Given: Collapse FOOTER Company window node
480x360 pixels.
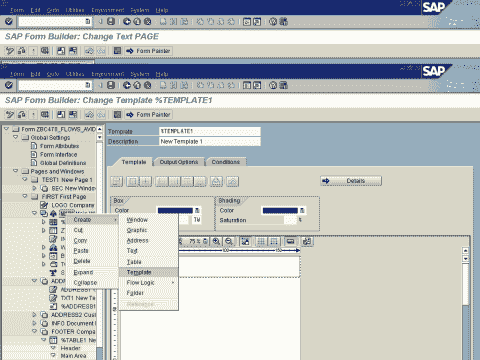Looking at the screenshot, I should [34, 331].
